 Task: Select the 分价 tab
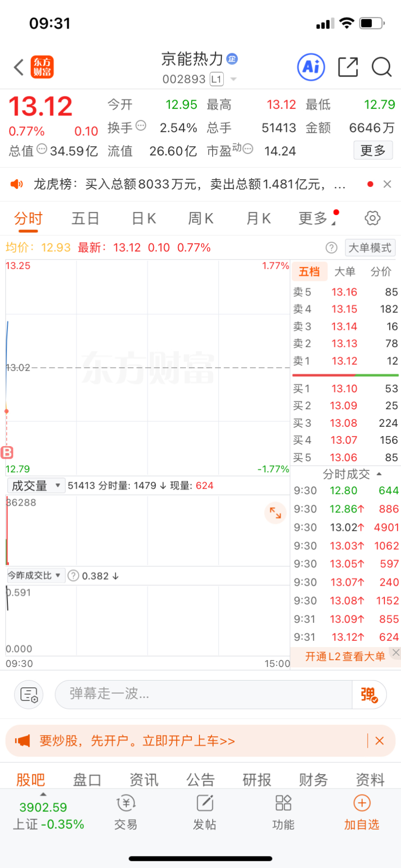coord(381,272)
